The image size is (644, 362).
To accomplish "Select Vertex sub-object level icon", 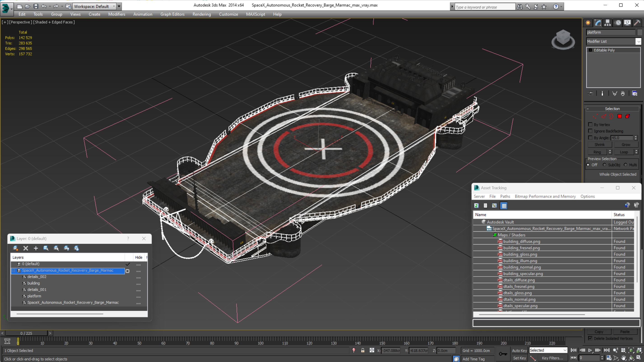I will coord(595,116).
